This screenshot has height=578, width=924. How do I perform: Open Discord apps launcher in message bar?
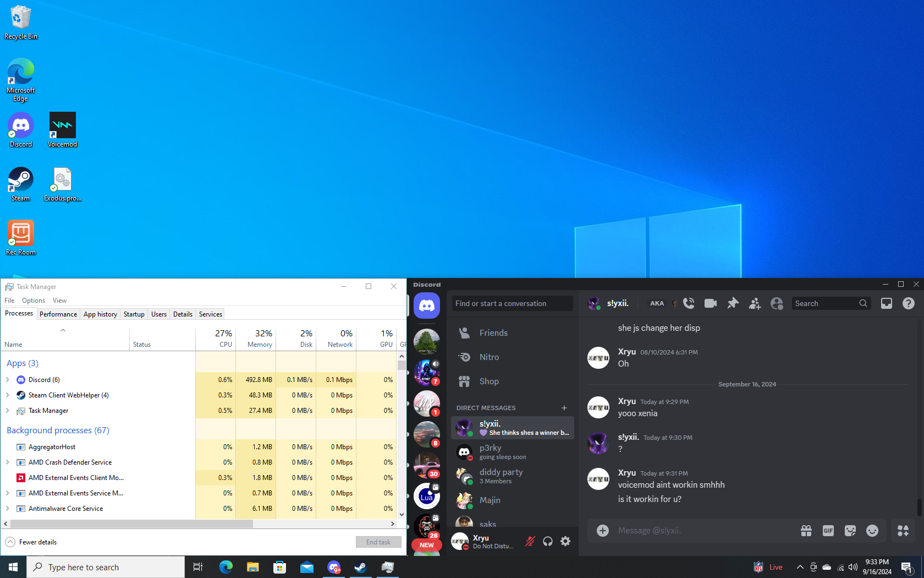click(903, 531)
